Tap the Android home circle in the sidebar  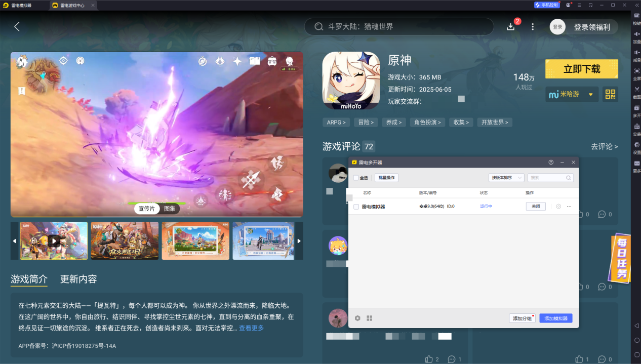click(x=637, y=340)
